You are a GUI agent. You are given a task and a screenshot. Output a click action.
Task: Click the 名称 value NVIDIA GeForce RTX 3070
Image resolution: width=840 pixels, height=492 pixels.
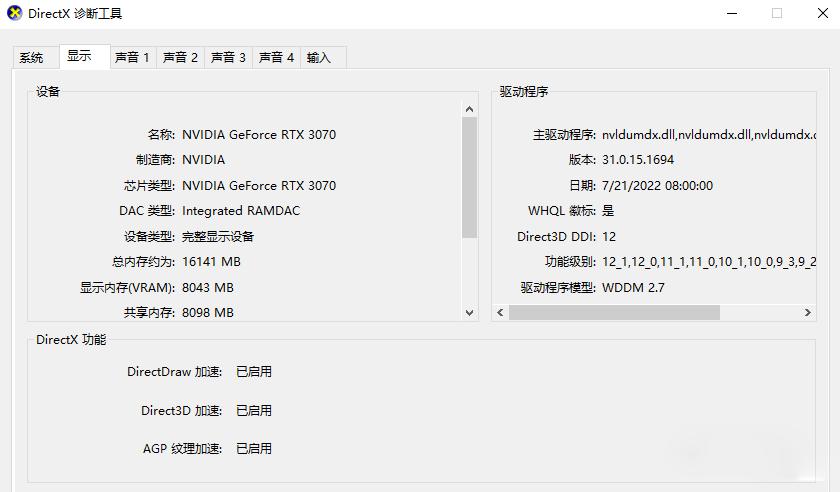[259, 134]
